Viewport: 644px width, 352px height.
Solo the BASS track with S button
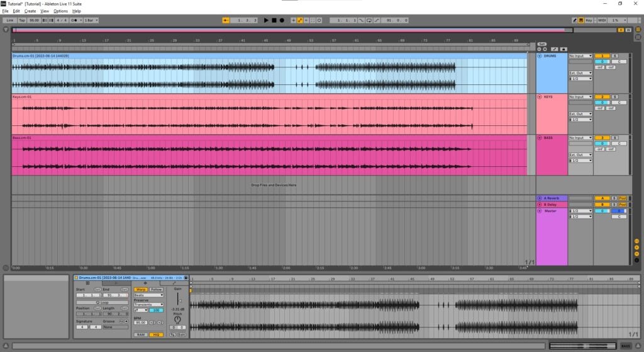click(615, 138)
